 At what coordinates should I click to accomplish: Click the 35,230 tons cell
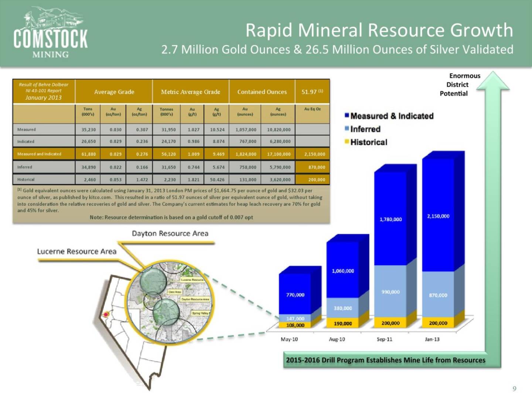(x=89, y=130)
